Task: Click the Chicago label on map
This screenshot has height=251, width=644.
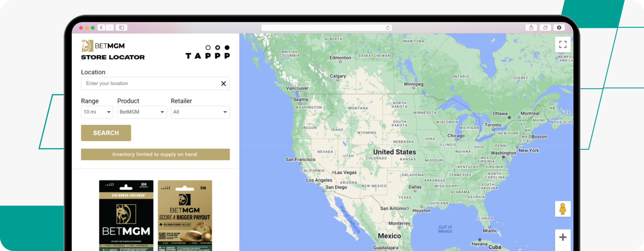Action: (456, 136)
